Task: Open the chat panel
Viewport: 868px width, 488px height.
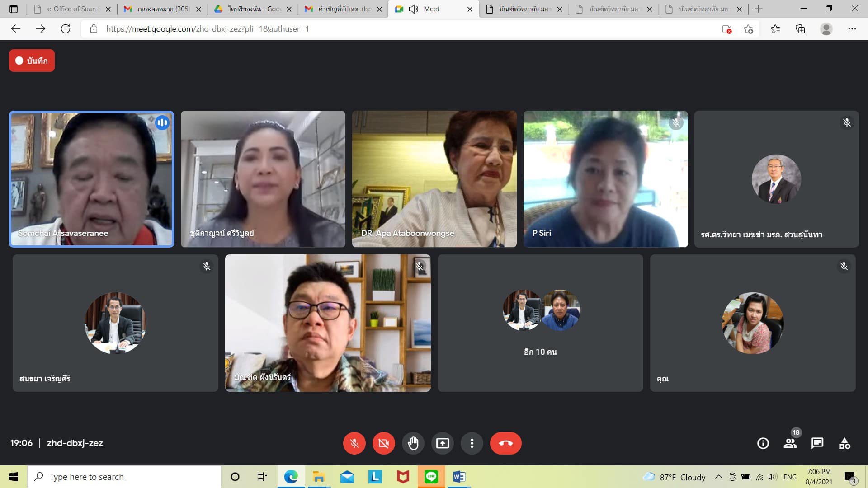Action: (817, 443)
